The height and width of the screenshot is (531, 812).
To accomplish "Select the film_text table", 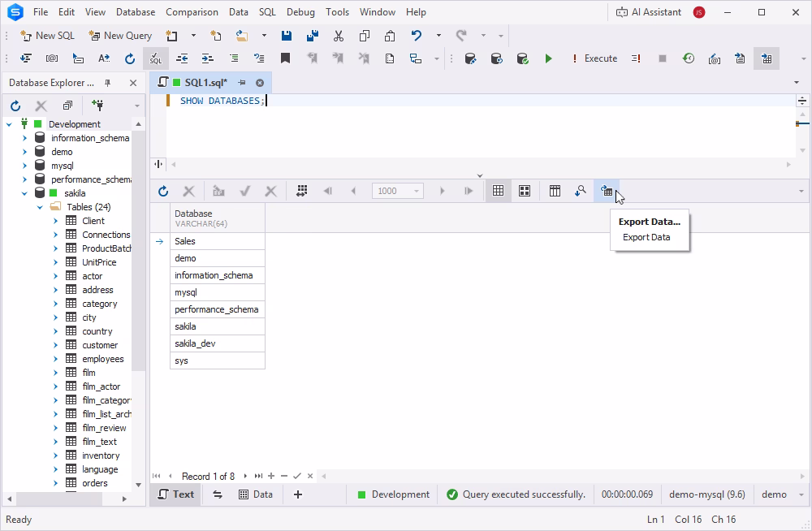I will coord(99,442).
